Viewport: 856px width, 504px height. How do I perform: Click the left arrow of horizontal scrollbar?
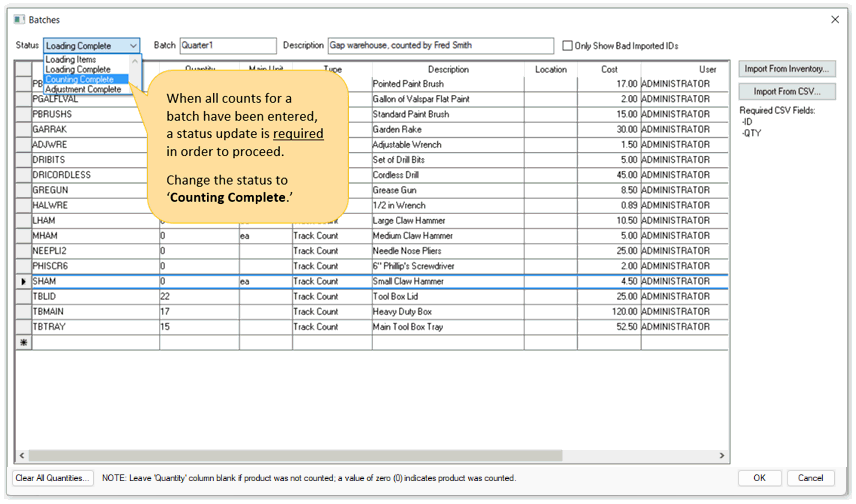pos(22,455)
